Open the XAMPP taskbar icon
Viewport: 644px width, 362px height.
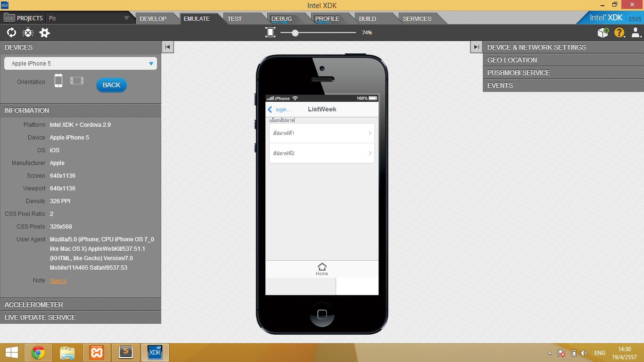(x=97, y=353)
